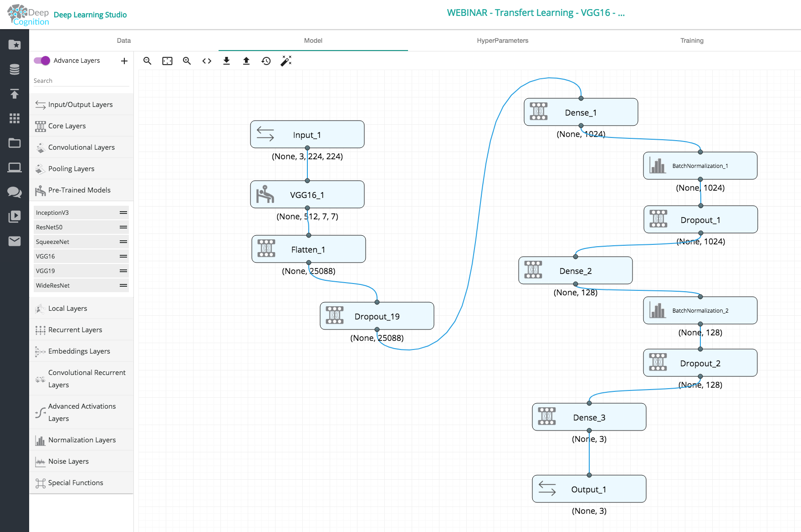
Task: Select the Dense_3 node
Action: (x=589, y=417)
